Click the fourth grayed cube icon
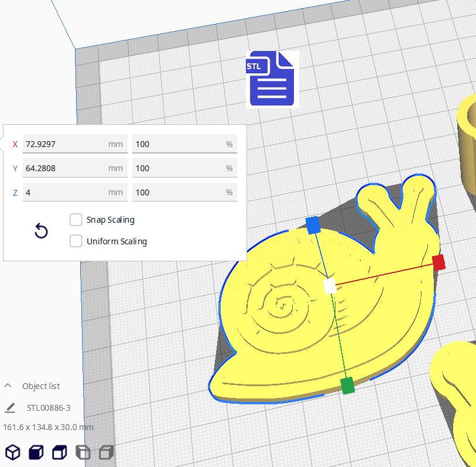 pos(83,452)
